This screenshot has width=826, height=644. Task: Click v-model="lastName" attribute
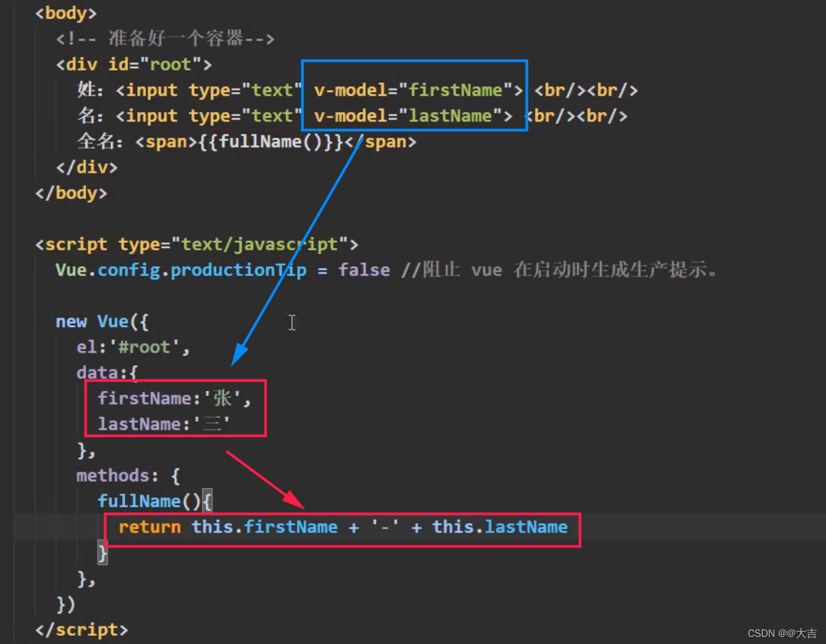(408, 116)
